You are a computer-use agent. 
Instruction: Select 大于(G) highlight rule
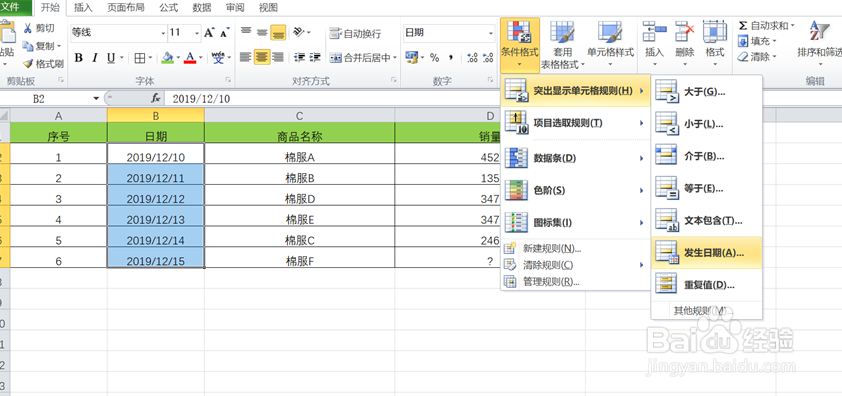(x=706, y=91)
